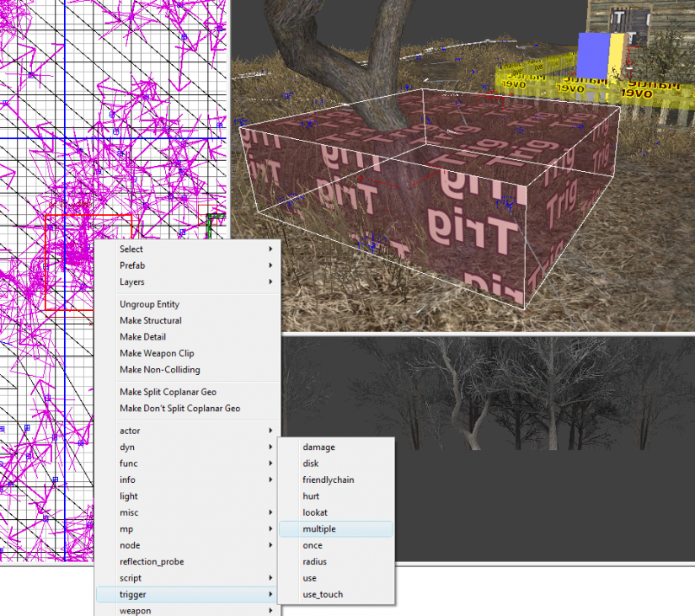Pick 'disk' from the trigger submenu
The width and height of the screenshot is (695, 616).
311,463
